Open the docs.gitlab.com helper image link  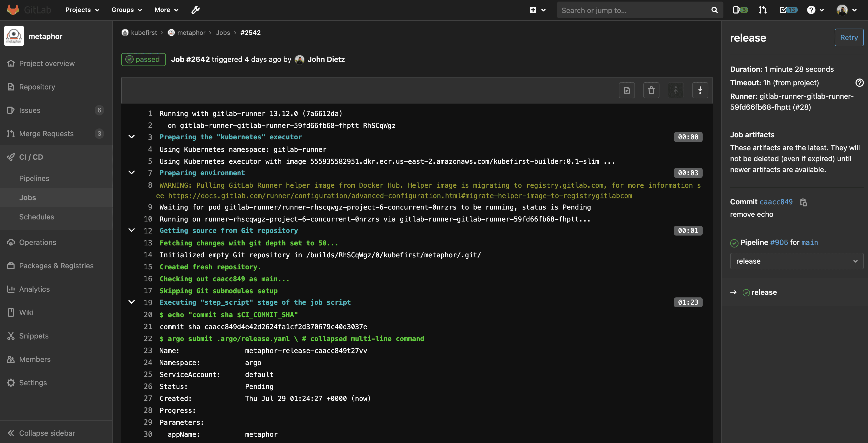point(400,196)
